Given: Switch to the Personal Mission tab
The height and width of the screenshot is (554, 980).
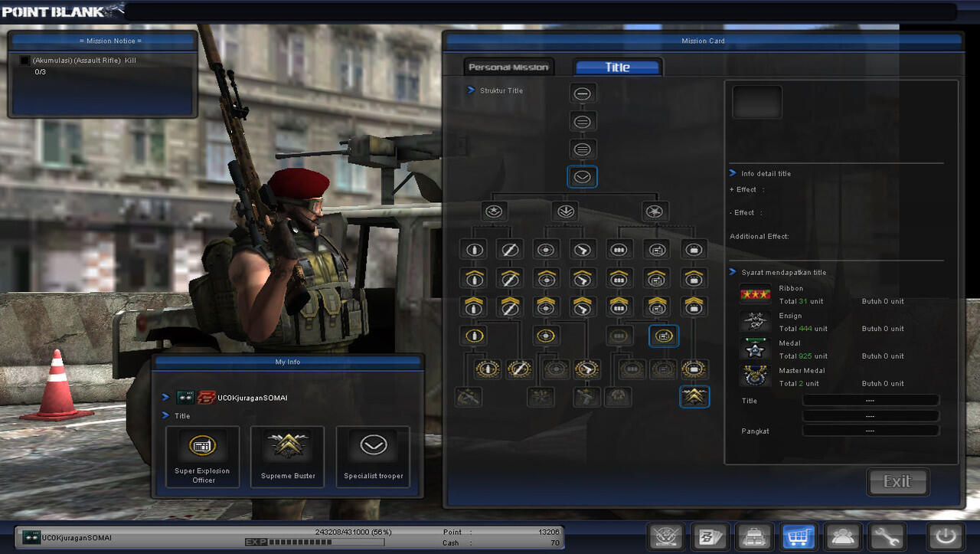Looking at the screenshot, I should 508,67.
